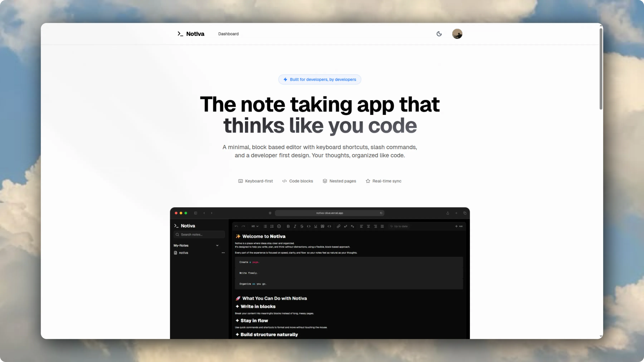The width and height of the screenshot is (644, 362).
Task: Click the Search notes input field
Action: (x=199, y=235)
